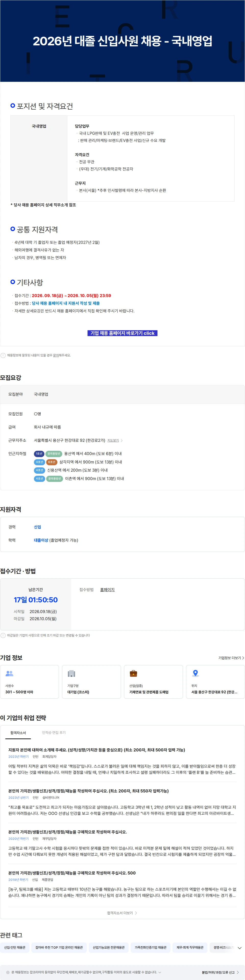245x980 pixels.
Task: Click the 6호선 badge beside 삼각지역
Action: click(x=52, y=462)
